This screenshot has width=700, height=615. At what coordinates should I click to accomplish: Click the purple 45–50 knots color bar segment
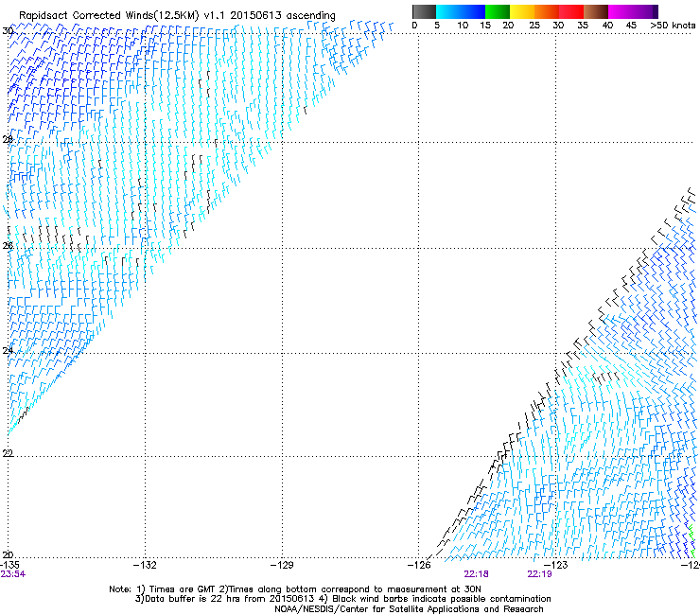(x=645, y=11)
